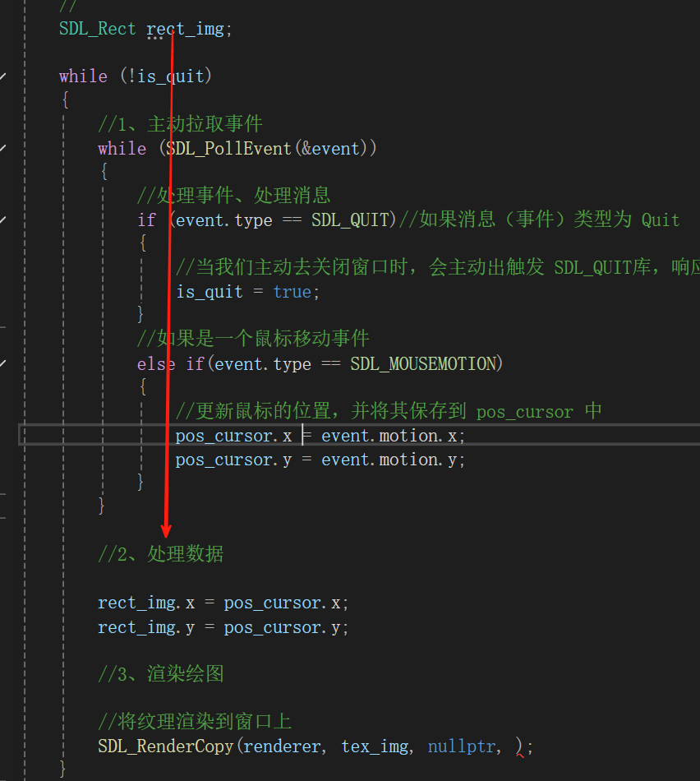Click is_quit in the true assignment
700x781 pixels.
point(210,291)
